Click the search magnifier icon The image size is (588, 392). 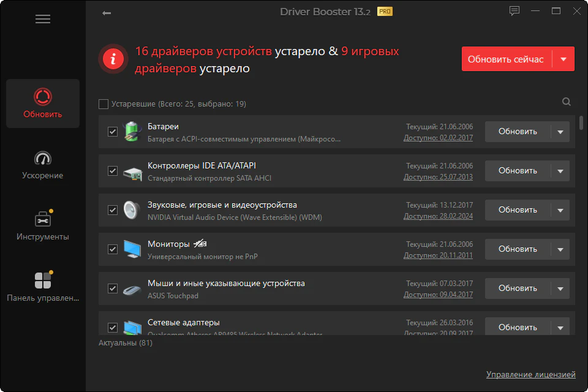tap(567, 102)
